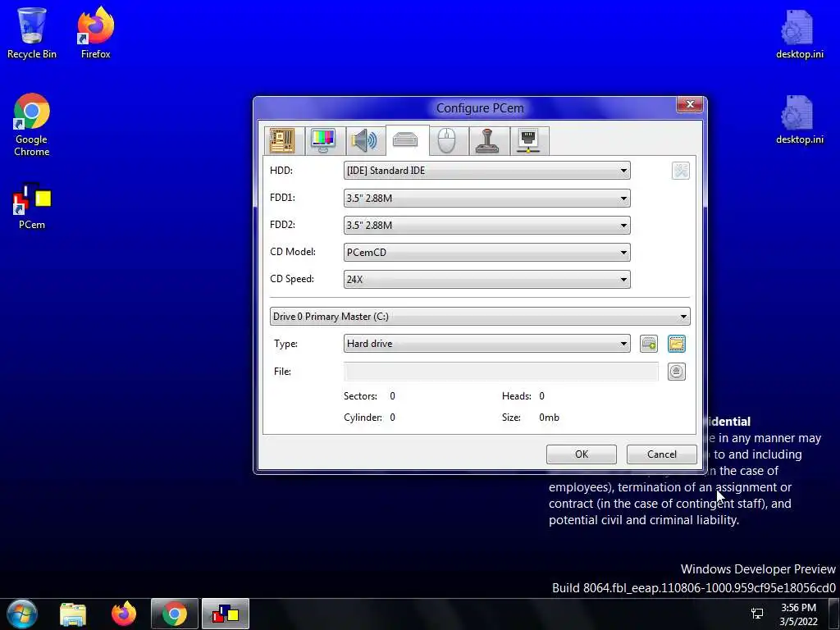Switch to the display settings tab
Viewport: 840px width, 630px height.
tap(323, 141)
